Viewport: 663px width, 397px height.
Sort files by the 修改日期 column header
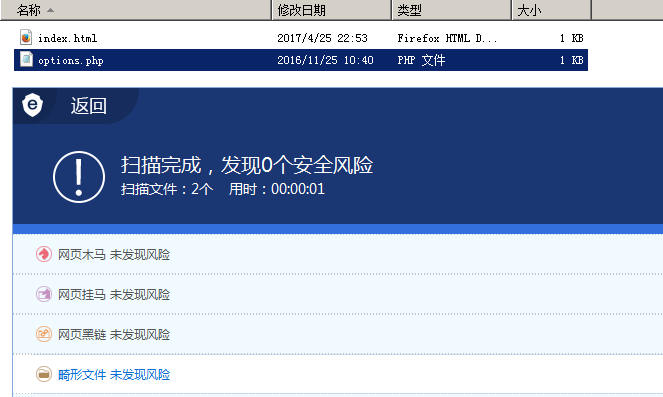click(332, 10)
